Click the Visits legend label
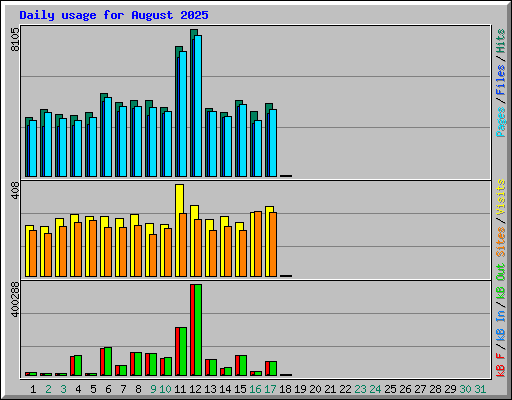512x400 pixels. [x=501, y=197]
